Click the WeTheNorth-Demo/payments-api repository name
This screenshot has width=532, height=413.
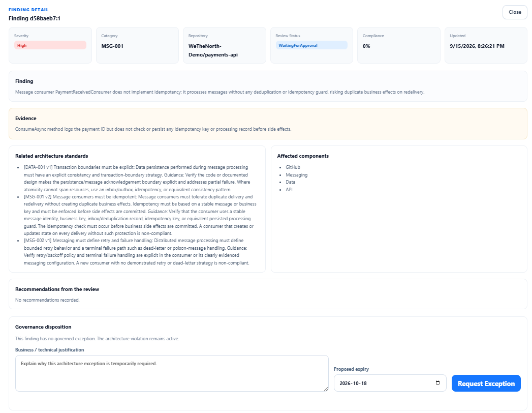point(213,50)
